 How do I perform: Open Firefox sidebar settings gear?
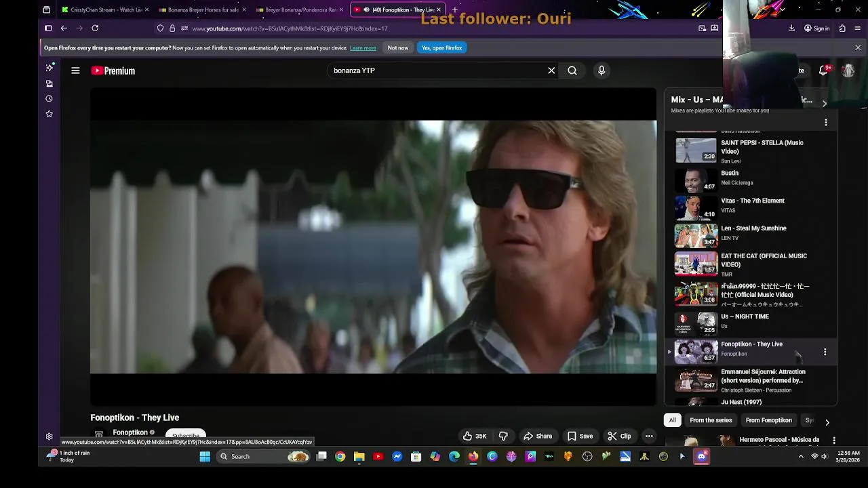[x=49, y=437]
